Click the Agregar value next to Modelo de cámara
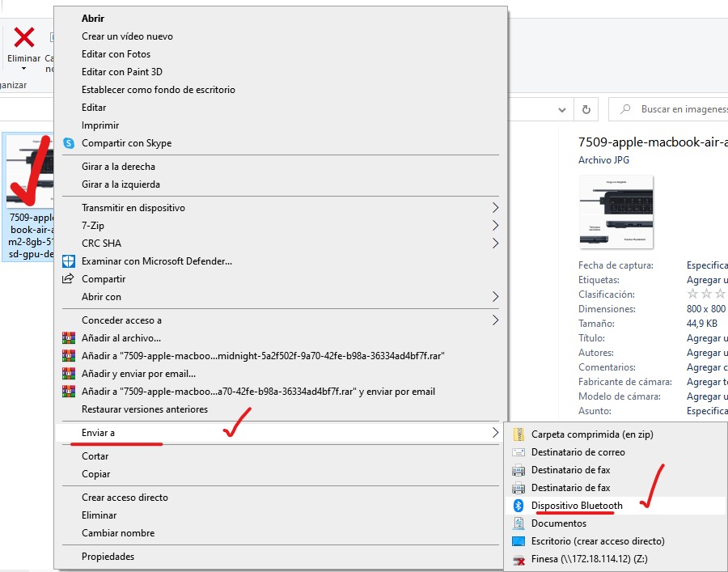 pyautogui.click(x=707, y=396)
